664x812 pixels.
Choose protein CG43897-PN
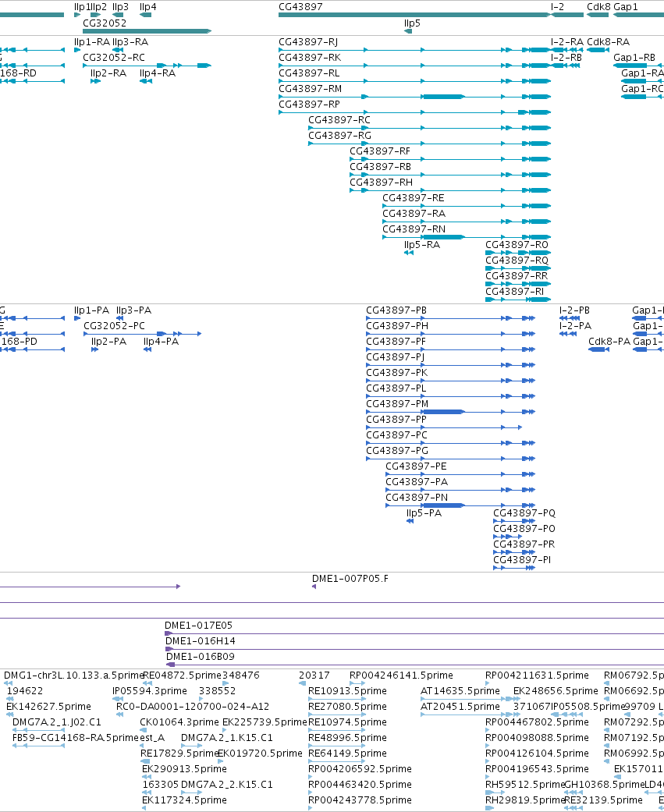[417, 497]
